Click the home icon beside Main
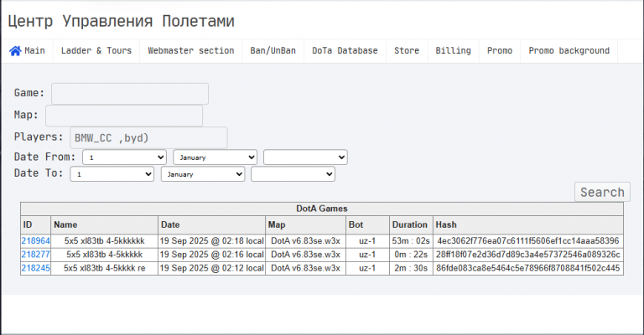644x335 pixels. [15, 51]
